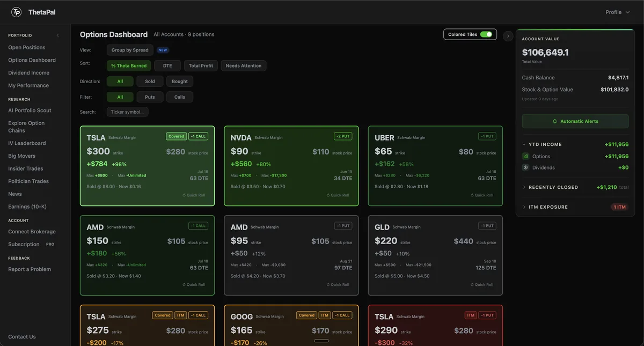Viewport: 644px width, 346px height.
Task: Click the -1 PUT badge on UBER card
Action: point(487,136)
